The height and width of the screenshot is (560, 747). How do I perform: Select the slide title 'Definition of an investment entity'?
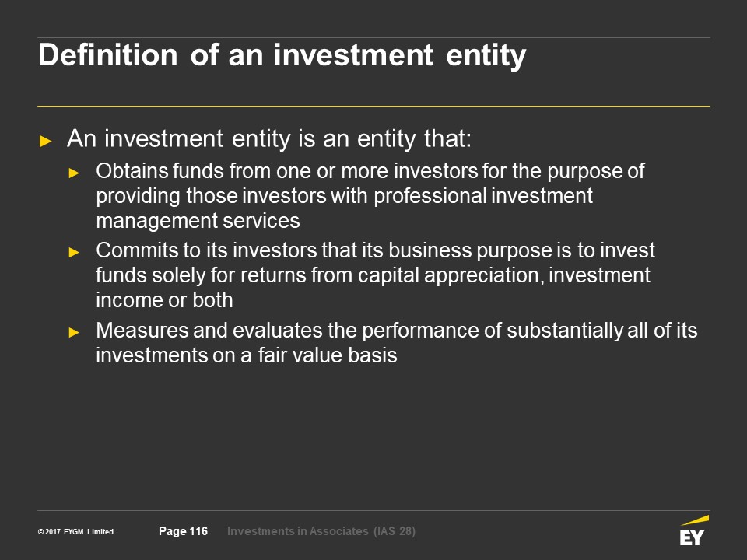(x=282, y=55)
